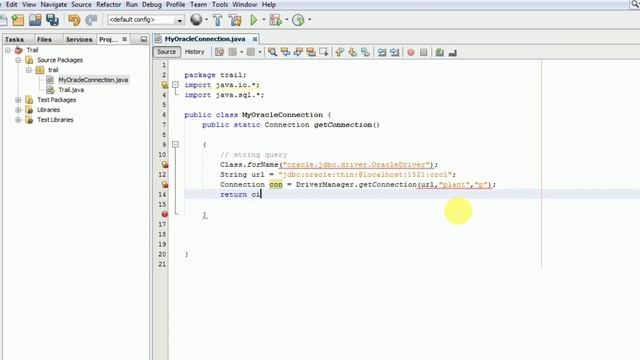Collapse the Source Packages node
The height and width of the screenshot is (360, 640).
pyautogui.click(x=18, y=60)
